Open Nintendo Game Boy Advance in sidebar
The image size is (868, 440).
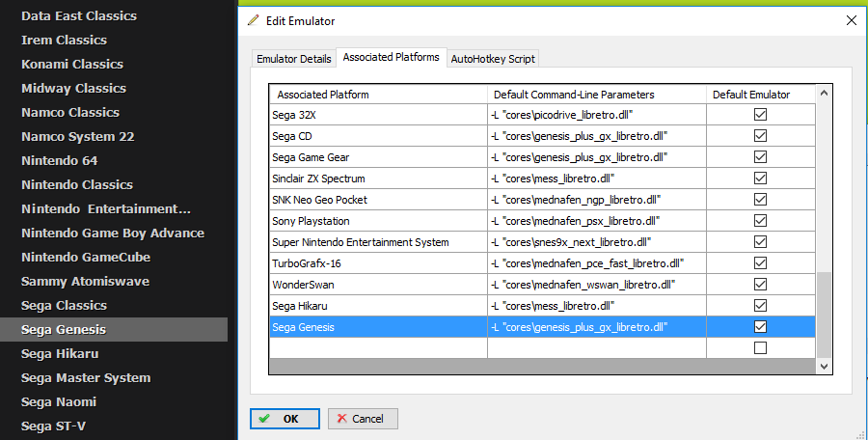(x=113, y=234)
